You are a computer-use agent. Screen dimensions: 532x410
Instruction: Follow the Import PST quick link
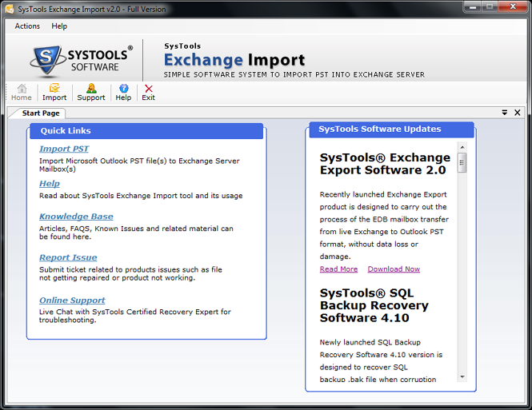pos(64,149)
